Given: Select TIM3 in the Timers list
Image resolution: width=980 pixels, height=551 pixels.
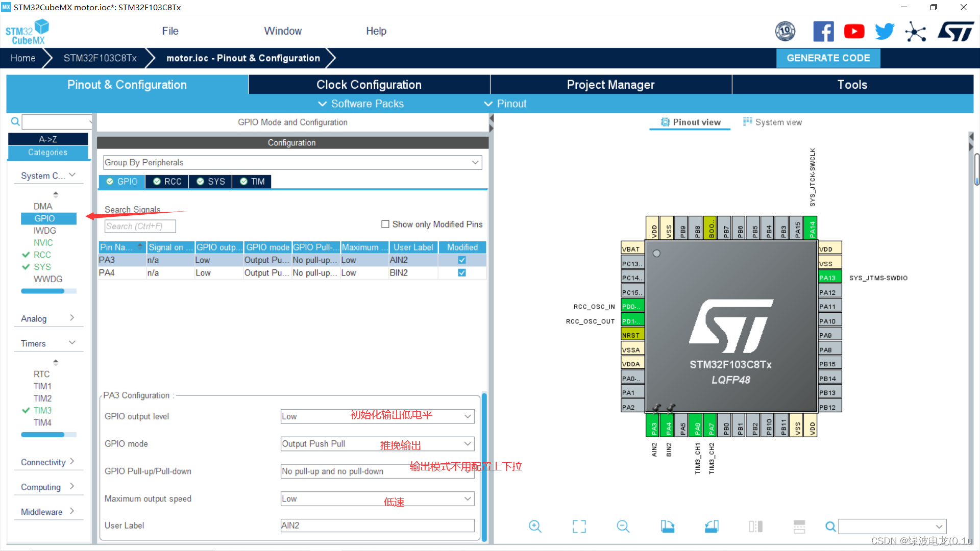Looking at the screenshot, I should [42, 411].
